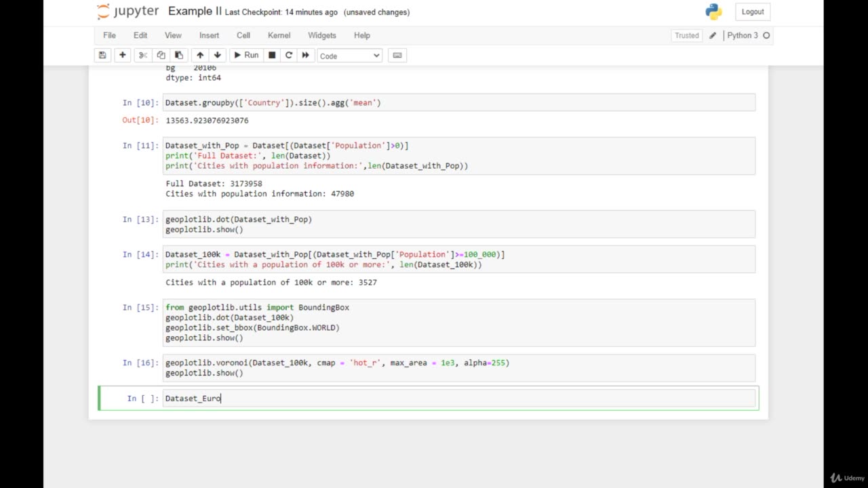The height and width of the screenshot is (488, 868).
Task: Cut selected cells with scissors icon
Action: pyautogui.click(x=142, y=55)
